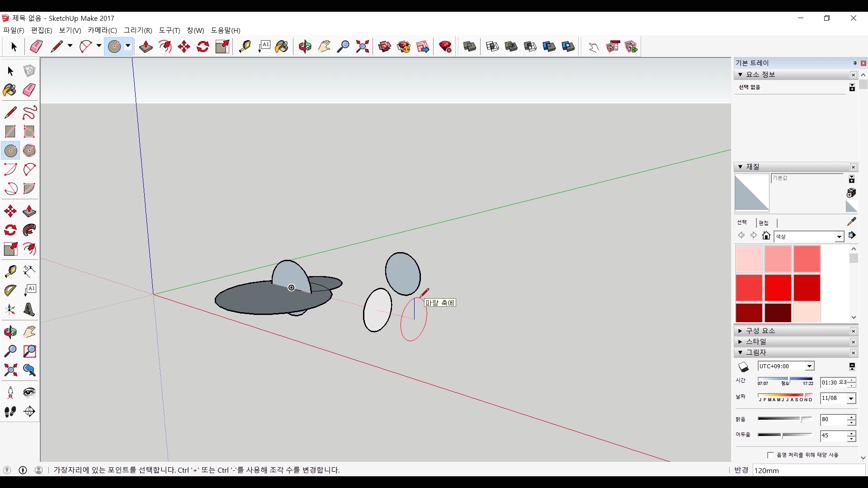Select the Rotate tool in left toolbar
868x488 pixels.
coord(10,230)
